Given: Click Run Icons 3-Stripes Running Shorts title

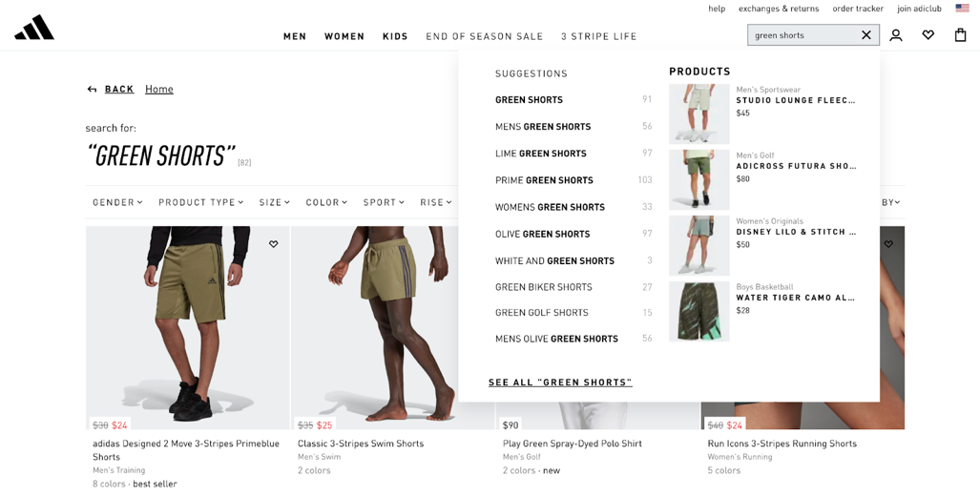Looking at the screenshot, I should [782, 444].
